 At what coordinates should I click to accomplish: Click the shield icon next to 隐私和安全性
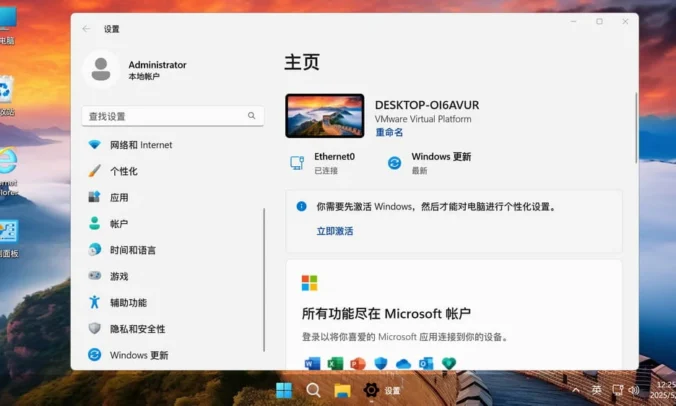(x=94, y=328)
